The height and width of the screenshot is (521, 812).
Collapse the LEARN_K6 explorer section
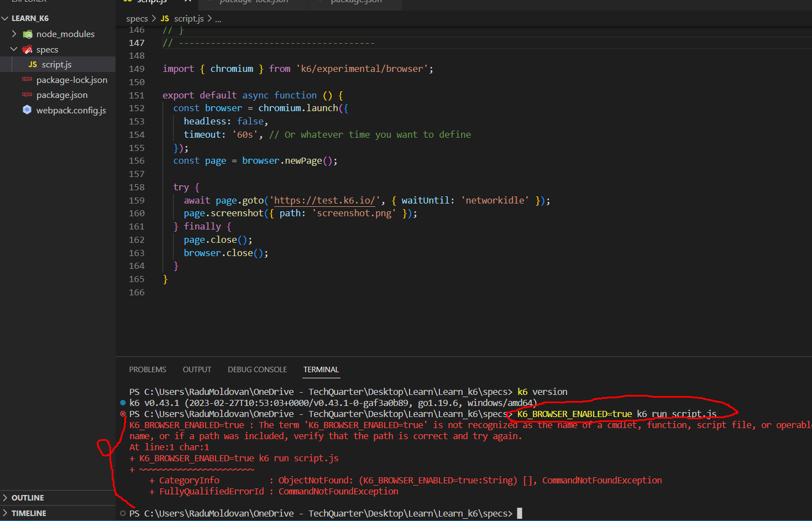tap(6, 18)
